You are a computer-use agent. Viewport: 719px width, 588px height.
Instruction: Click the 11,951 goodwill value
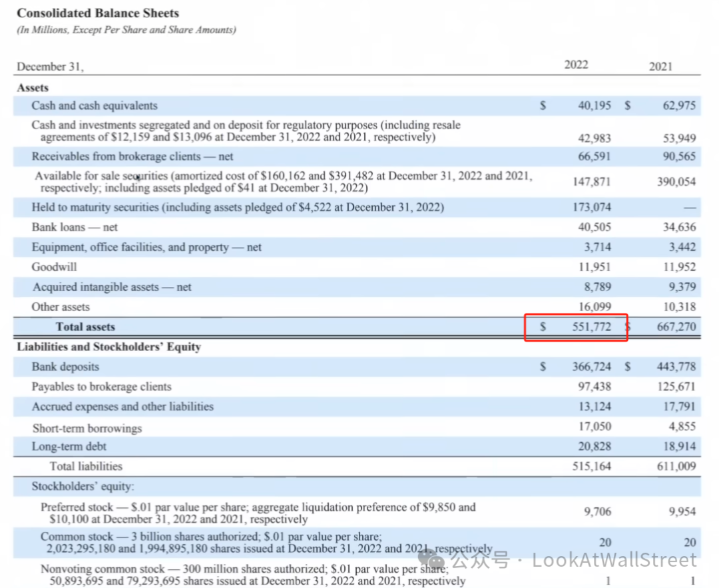595,267
